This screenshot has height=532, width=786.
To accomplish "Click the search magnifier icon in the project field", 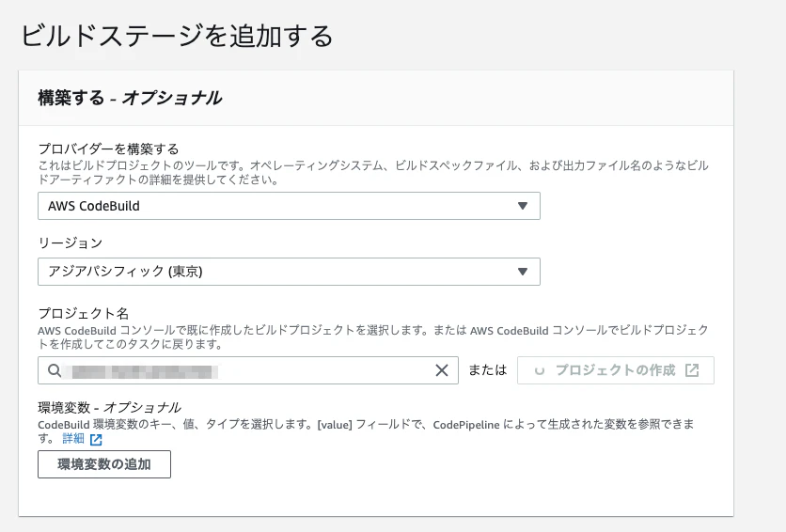I will [x=55, y=370].
